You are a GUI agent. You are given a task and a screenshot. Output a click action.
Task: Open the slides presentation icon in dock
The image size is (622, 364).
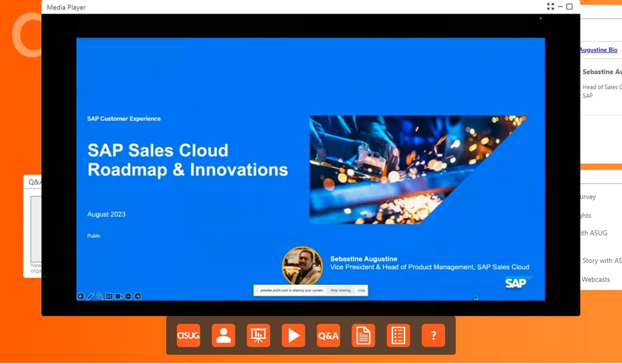coord(259,335)
